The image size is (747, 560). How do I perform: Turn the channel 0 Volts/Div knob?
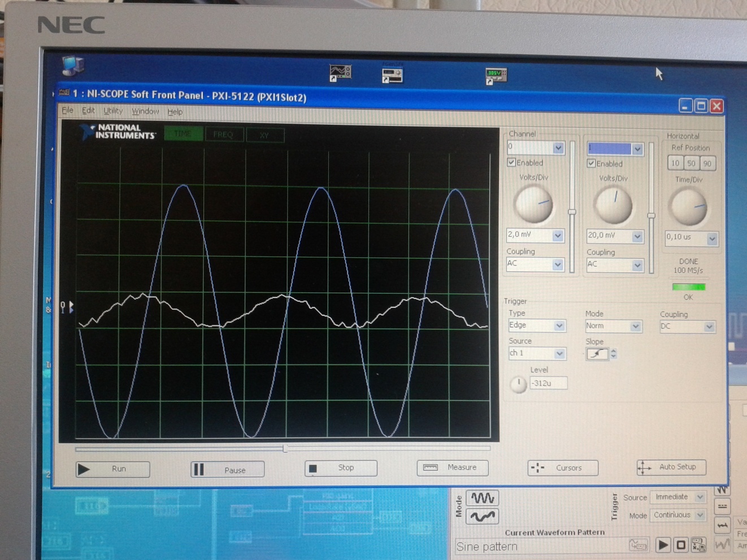tap(533, 204)
